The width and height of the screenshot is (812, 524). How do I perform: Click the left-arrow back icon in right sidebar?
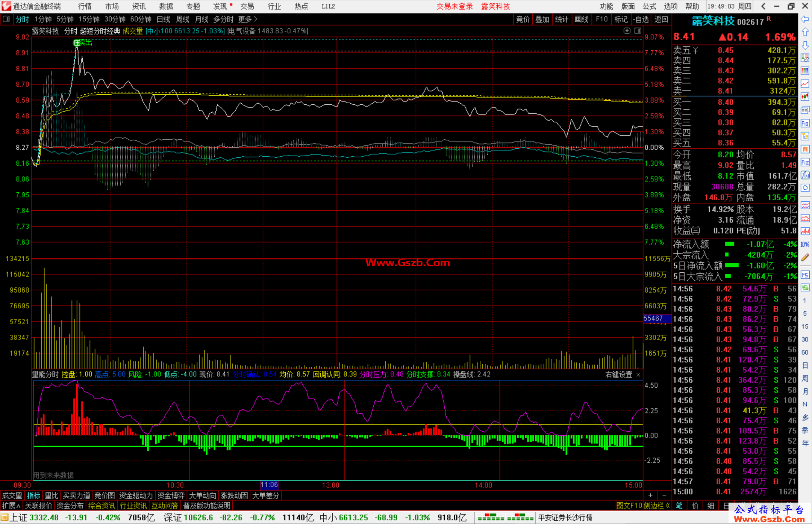pos(805,19)
